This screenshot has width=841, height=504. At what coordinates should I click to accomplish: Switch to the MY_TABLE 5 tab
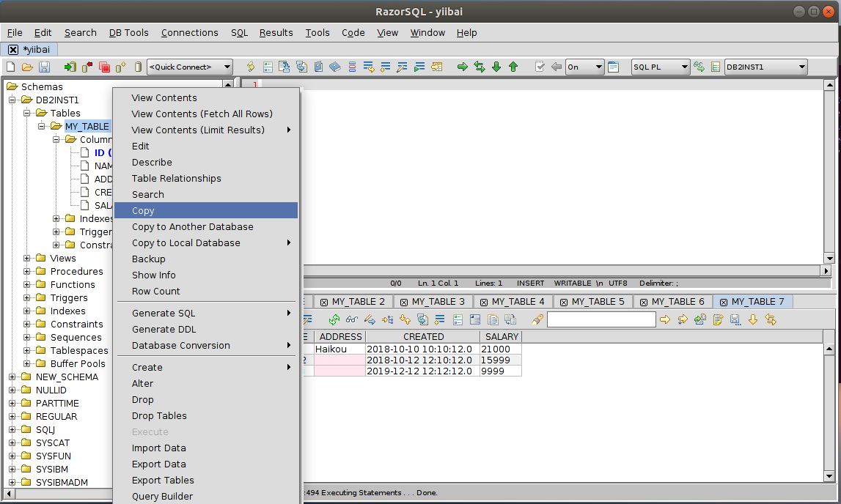coord(598,302)
